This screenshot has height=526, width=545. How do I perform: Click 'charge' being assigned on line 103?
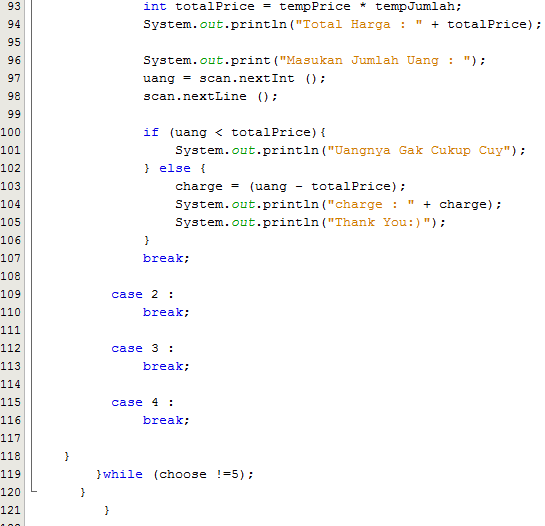[x=199, y=187]
